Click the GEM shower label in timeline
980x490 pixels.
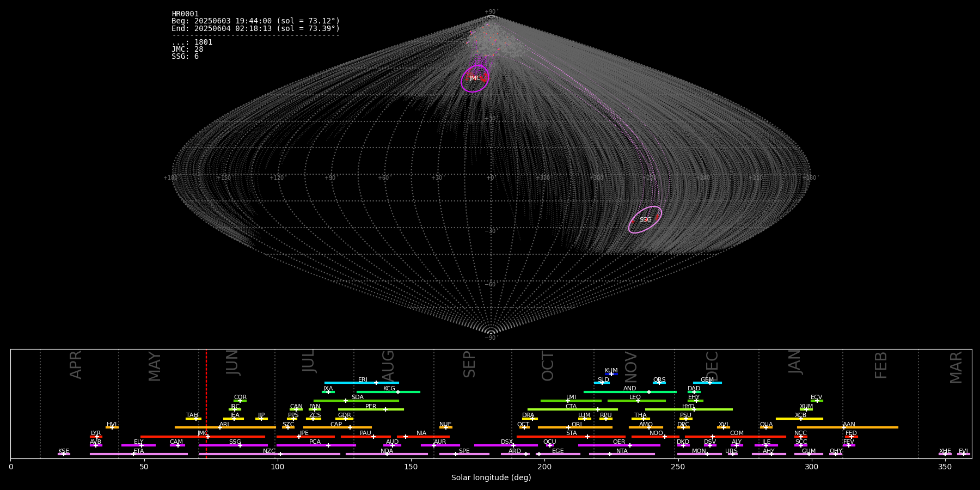click(x=707, y=380)
